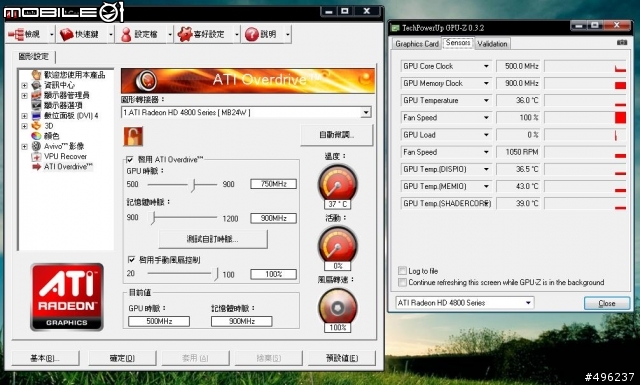Image resolution: width=640 pixels, height=385 pixels.
Task: Enable Continue refreshing in background checkbox
Action: (402, 282)
